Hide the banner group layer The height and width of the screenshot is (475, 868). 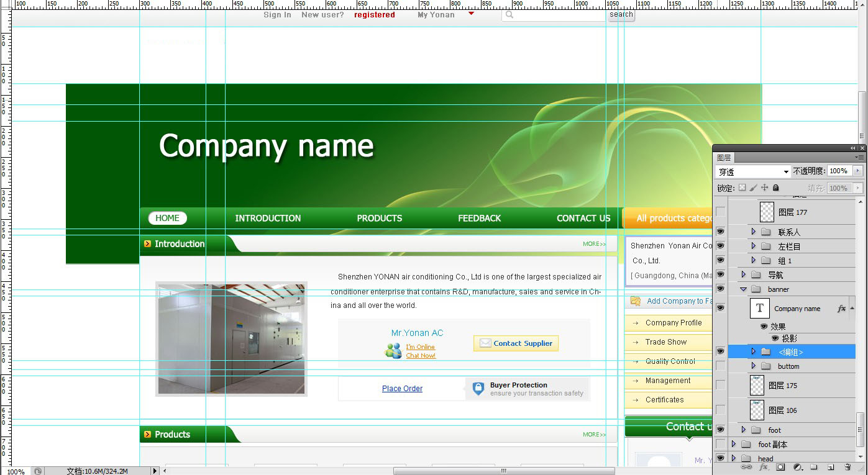click(720, 289)
